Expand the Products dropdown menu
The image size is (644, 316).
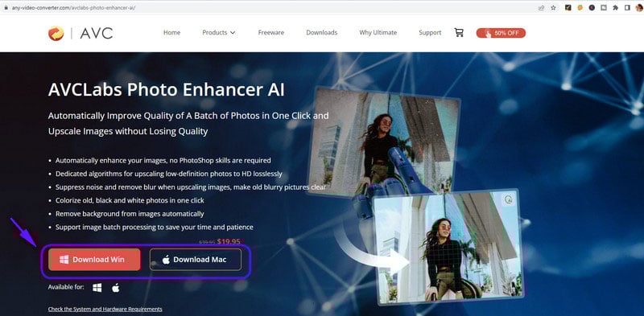click(219, 32)
